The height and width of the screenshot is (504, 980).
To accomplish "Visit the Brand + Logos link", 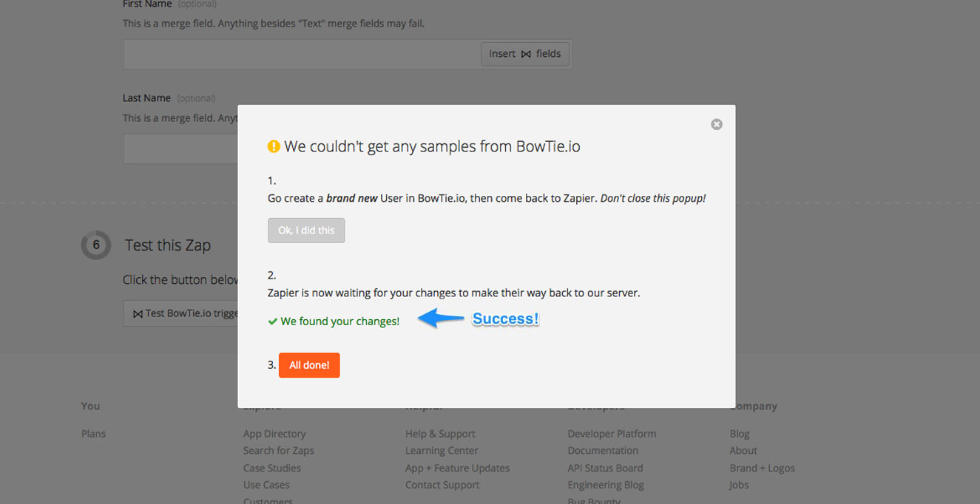I will [762, 468].
